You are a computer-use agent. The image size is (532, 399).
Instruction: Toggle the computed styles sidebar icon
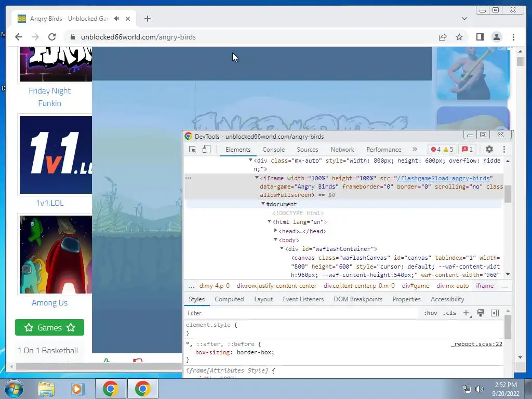495,313
